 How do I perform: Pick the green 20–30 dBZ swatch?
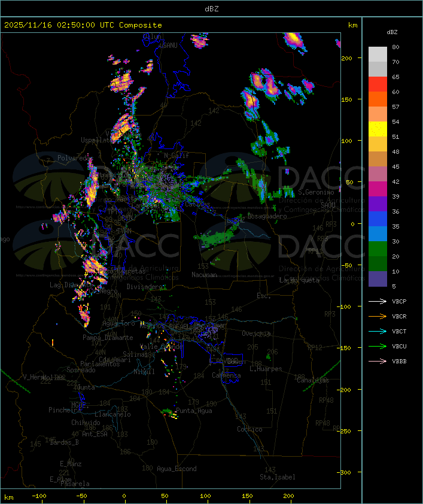click(378, 249)
